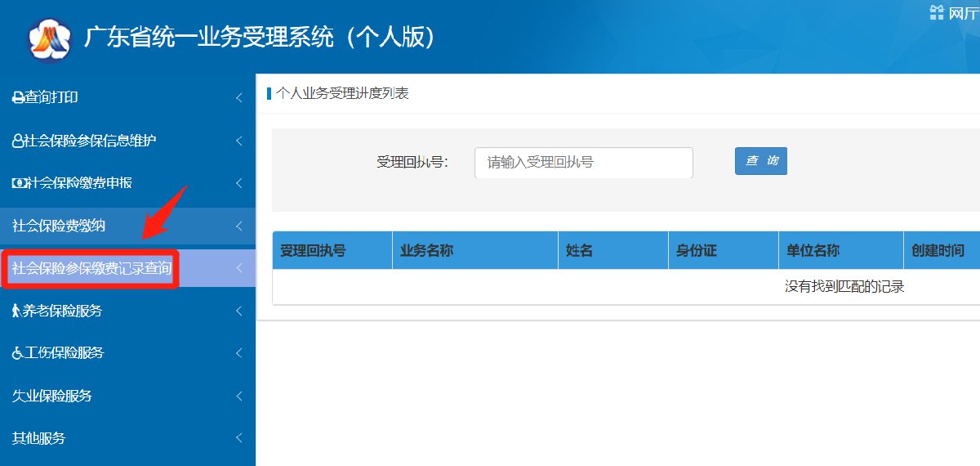Image resolution: width=980 pixels, height=466 pixels.
Task: Click the user icon before 社会保险参保信息维护
Action: pos(17,141)
